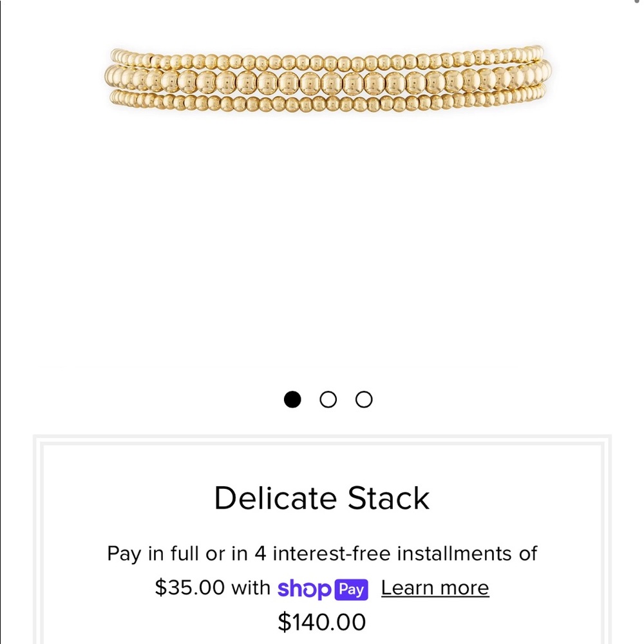Open Learn more about installments

click(435, 587)
